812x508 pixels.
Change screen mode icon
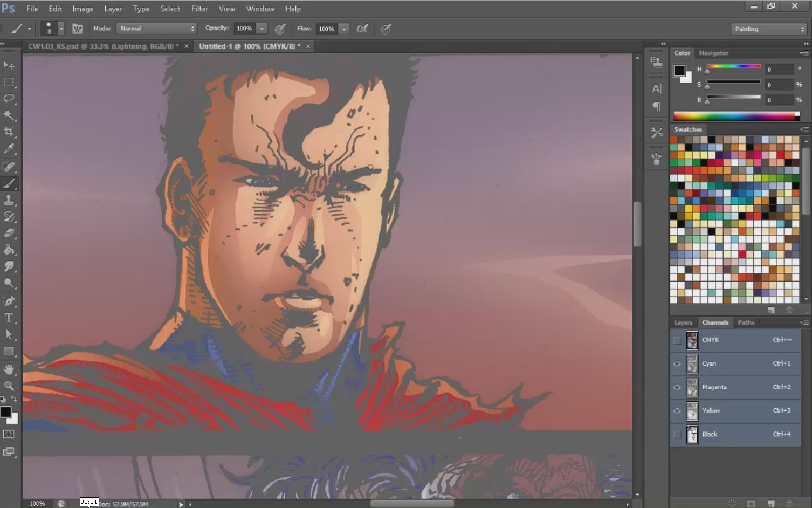pos(9,452)
